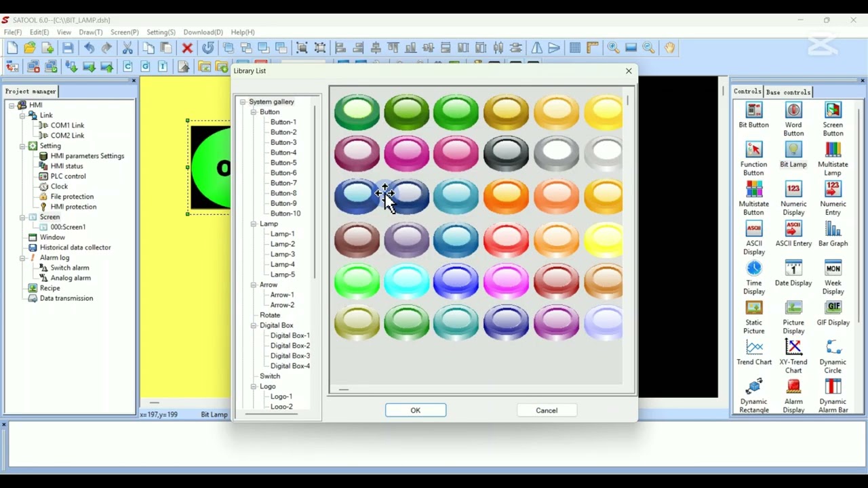Click the Cut scissors toolbar icon
The width and height of the screenshot is (868, 488).
coord(127,47)
